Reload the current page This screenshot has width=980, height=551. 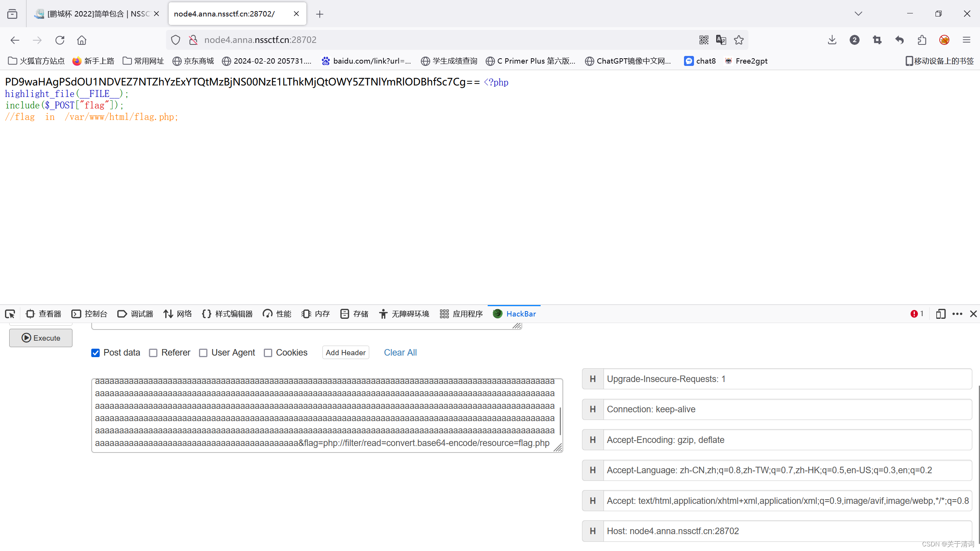tap(60, 40)
